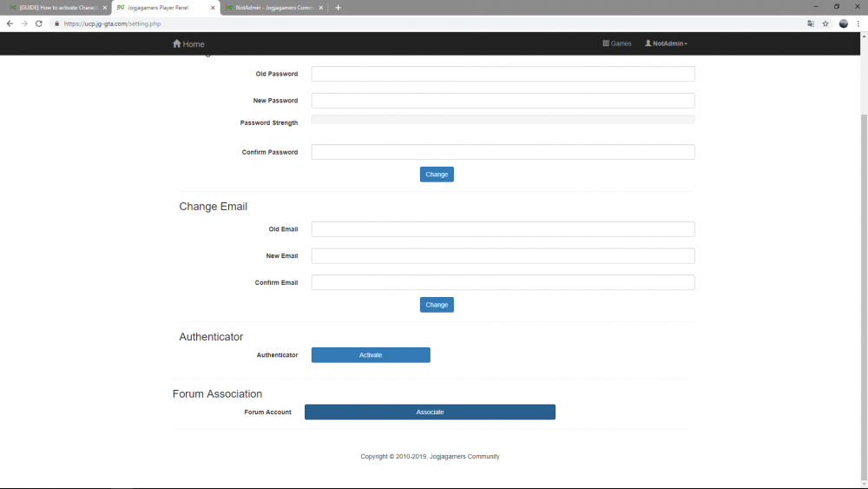
Task: Click Change button under email fields
Action: click(437, 305)
